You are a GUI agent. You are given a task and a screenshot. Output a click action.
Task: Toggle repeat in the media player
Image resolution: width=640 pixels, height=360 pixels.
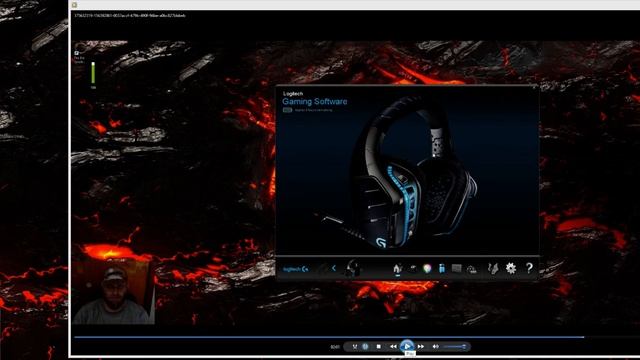click(365, 347)
